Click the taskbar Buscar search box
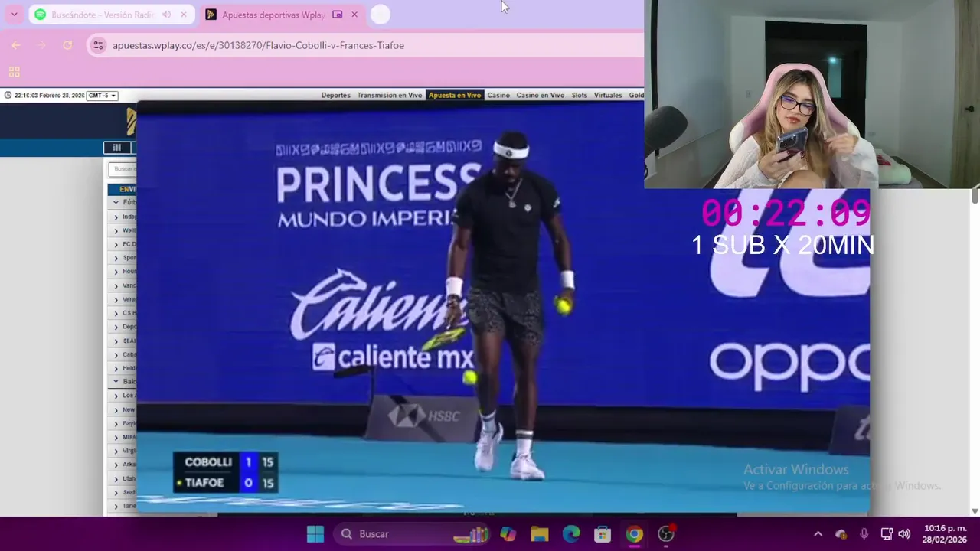The height and width of the screenshot is (551, 980). point(413,534)
